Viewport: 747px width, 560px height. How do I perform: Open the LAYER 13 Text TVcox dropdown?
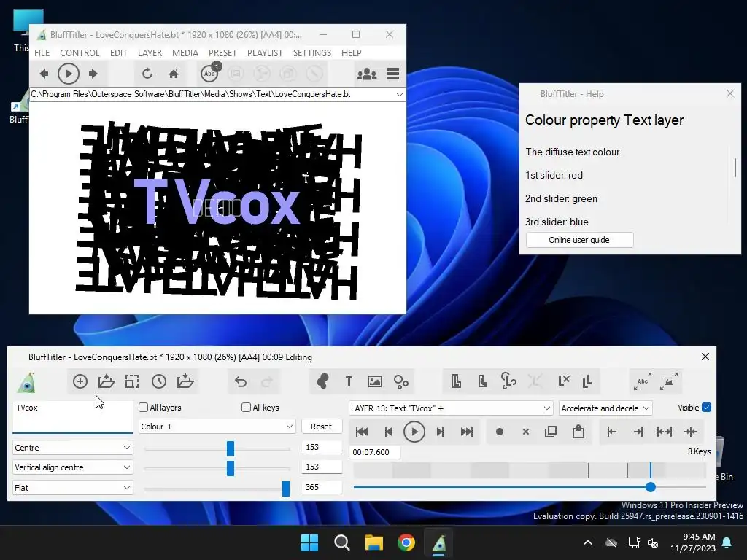451,408
